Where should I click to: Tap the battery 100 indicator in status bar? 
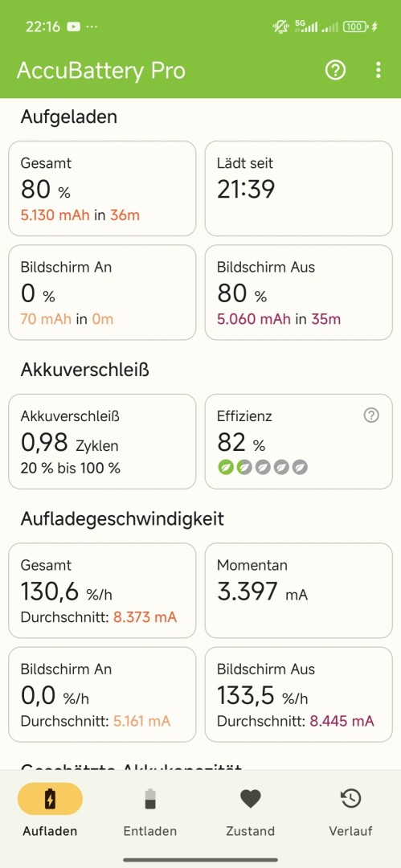coord(354,26)
